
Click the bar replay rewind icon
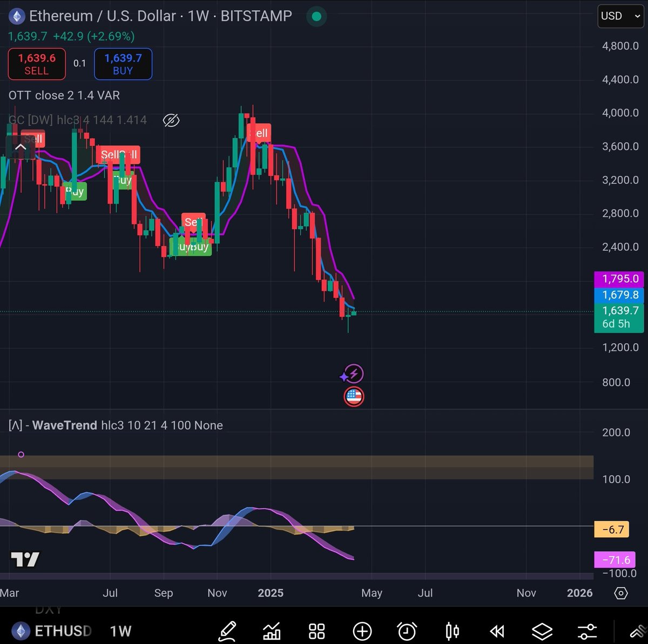(x=497, y=631)
